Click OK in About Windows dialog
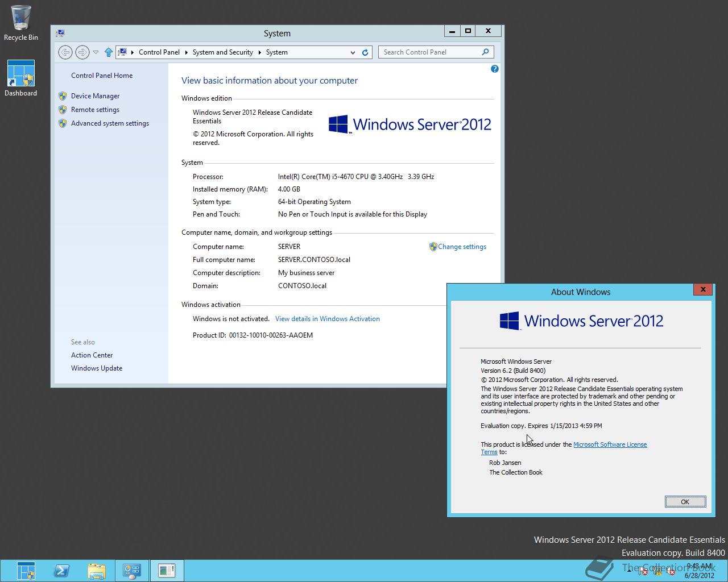This screenshot has width=728, height=582. tap(685, 502)
